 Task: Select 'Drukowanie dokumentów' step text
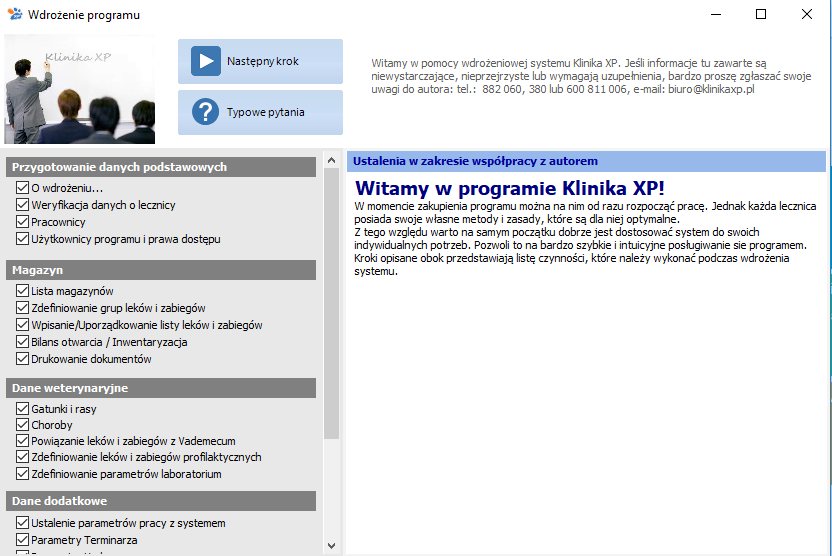(91, 359)
